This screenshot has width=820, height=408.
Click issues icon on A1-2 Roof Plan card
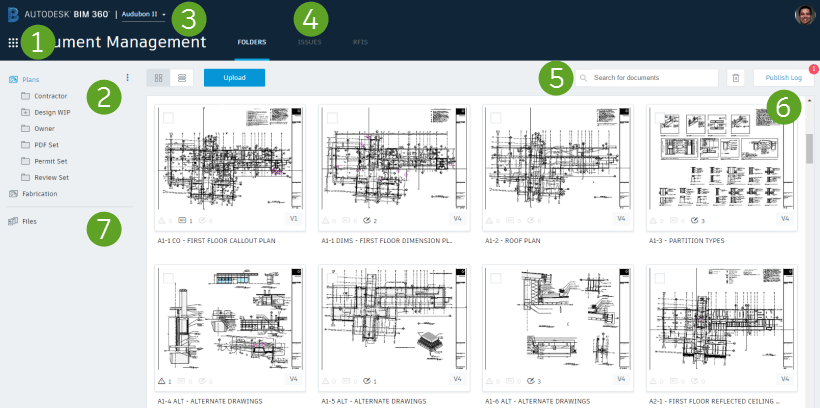pyautogui.click(x=489, y=221)
